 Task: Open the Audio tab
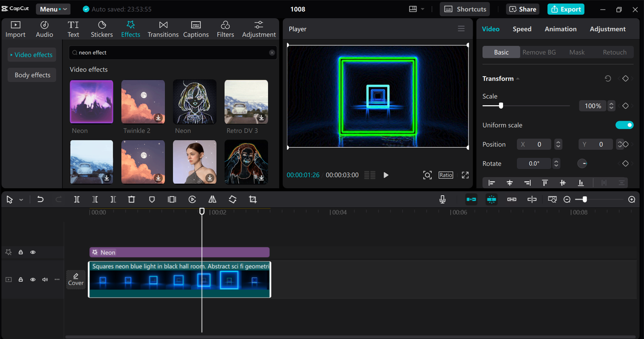coord(44,29)
